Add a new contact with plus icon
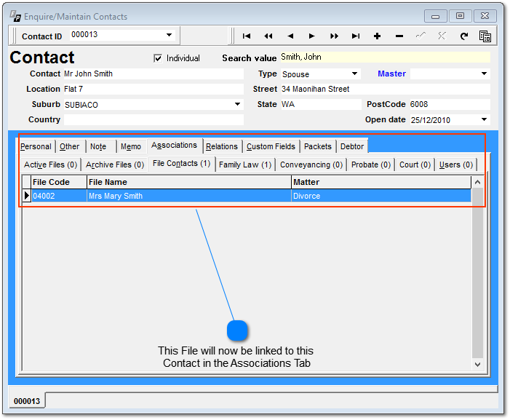The width and height of the screenshot is (510, 420). tap(377, 36)
